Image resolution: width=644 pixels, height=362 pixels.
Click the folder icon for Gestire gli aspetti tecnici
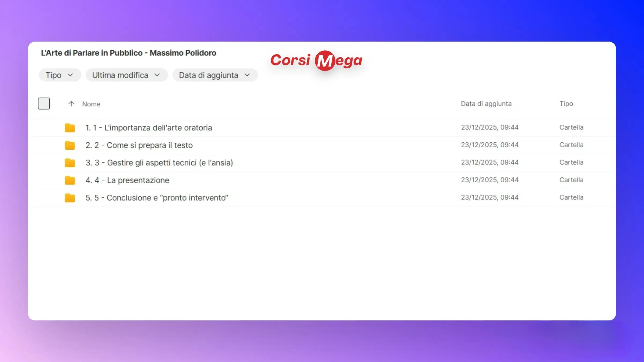(x=70, y=163)
